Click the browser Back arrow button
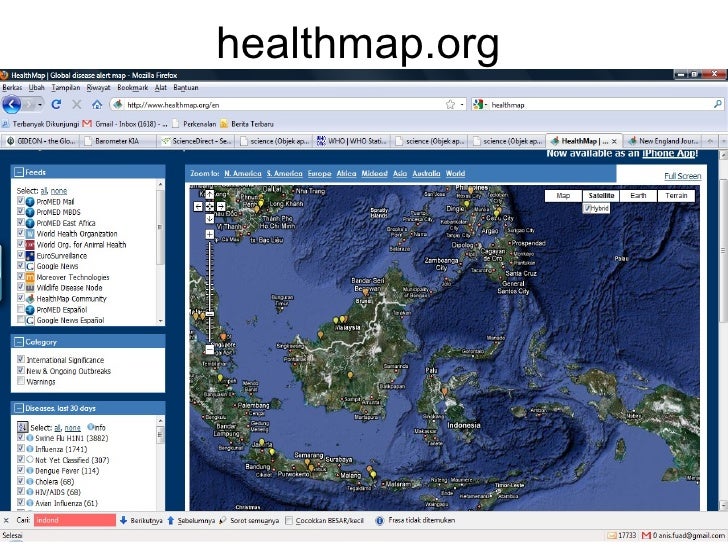This screenshot has height=546, width=728. (x=12, y=104)
